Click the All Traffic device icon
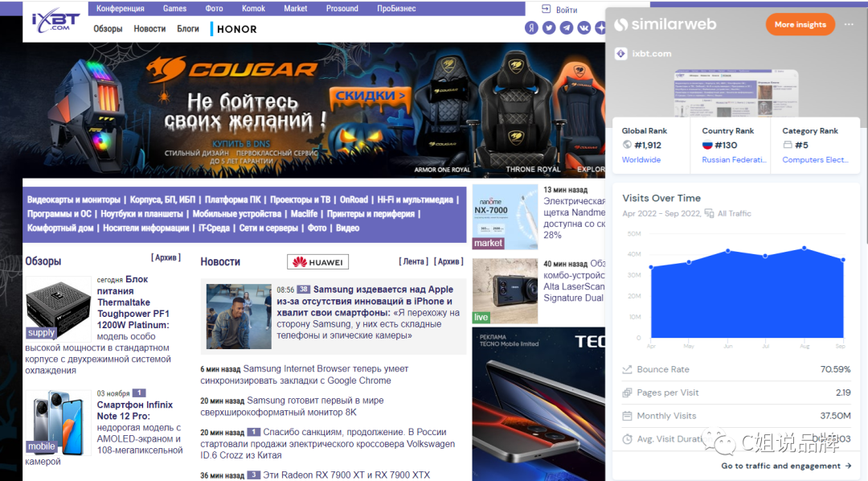Viewport: 868px width, 481px height. point(709,213)
